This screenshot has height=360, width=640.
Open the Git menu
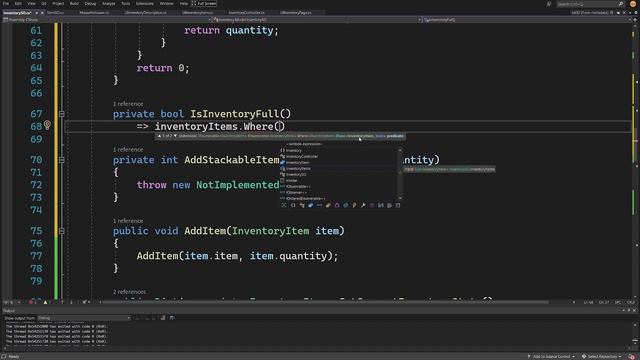click(x=44, y=3)
